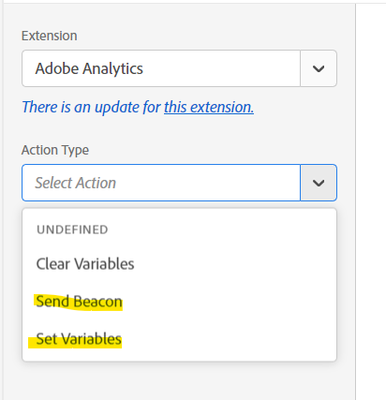Click the 'There is an update for' notice text
The width and height of the screenshot is (386, 400).
[91, 107]
